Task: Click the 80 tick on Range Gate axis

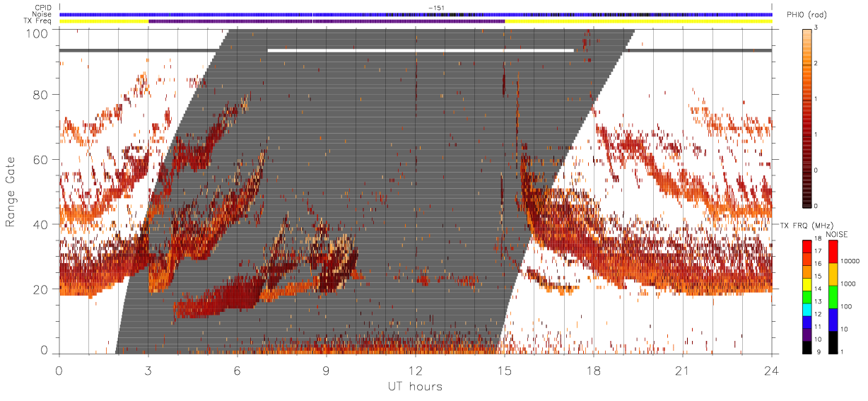Action: tap(42, 95)
